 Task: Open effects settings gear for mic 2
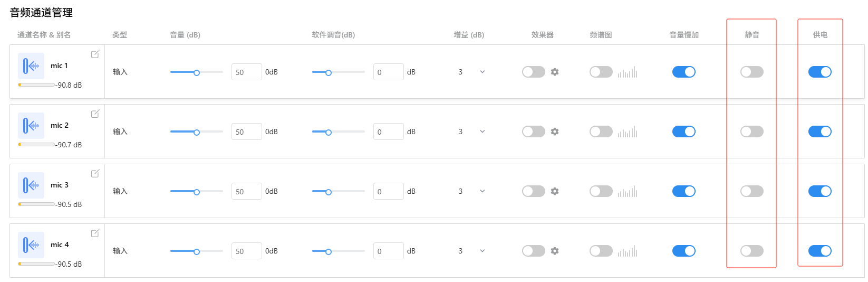pyautogui.click(x=555, y=131)
